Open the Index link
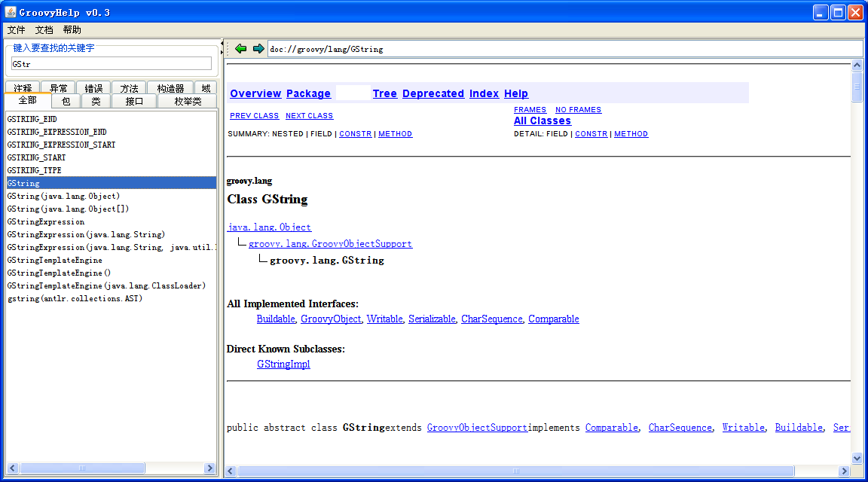Screen dimensions: 868x482 pos(484,93)
